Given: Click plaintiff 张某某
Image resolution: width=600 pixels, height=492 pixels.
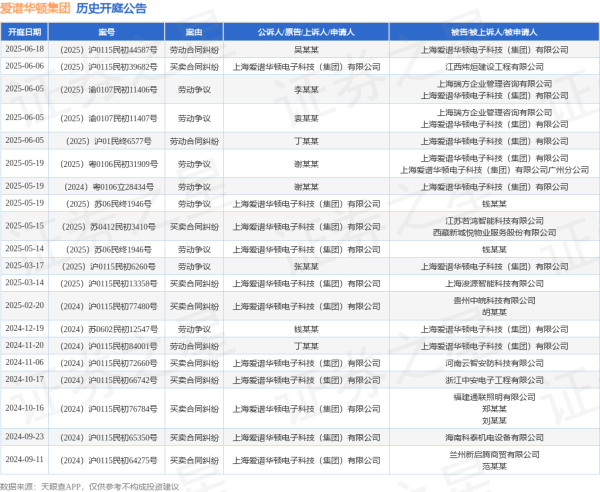Looking at the screenshot, I should pos(306,267).
